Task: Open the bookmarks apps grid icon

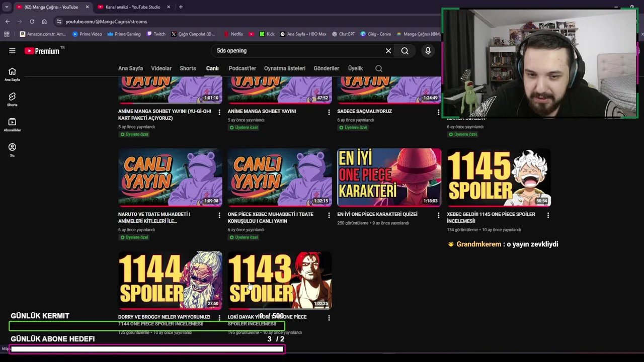Action: pyautogui.click(x=7, y=34)
